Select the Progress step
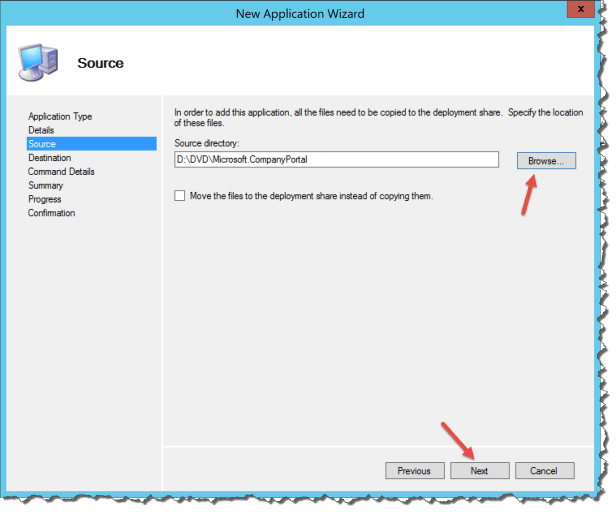This screenshot has width=616, height=512. tap(44, 199)
